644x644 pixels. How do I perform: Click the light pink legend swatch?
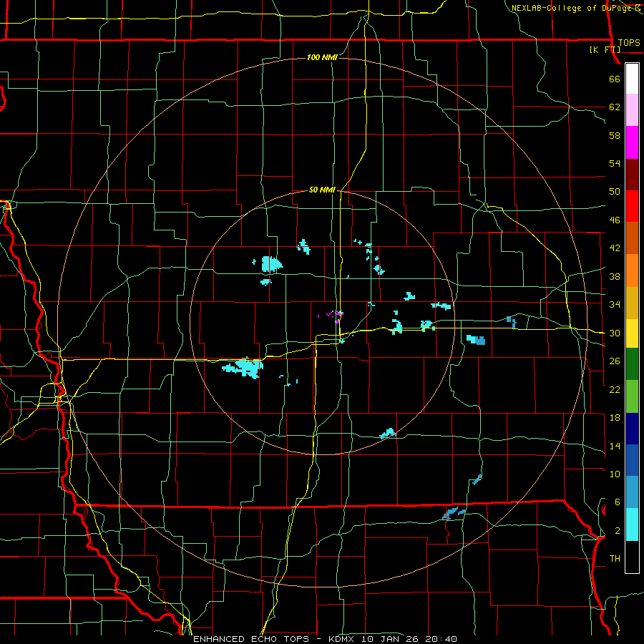pos(632,110)
